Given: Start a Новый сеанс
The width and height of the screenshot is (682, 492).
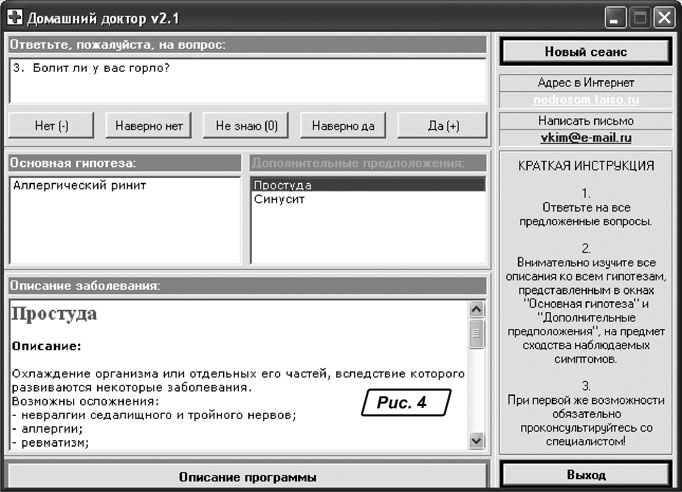Looking at the screenshot, I should (x=585, y=51).
